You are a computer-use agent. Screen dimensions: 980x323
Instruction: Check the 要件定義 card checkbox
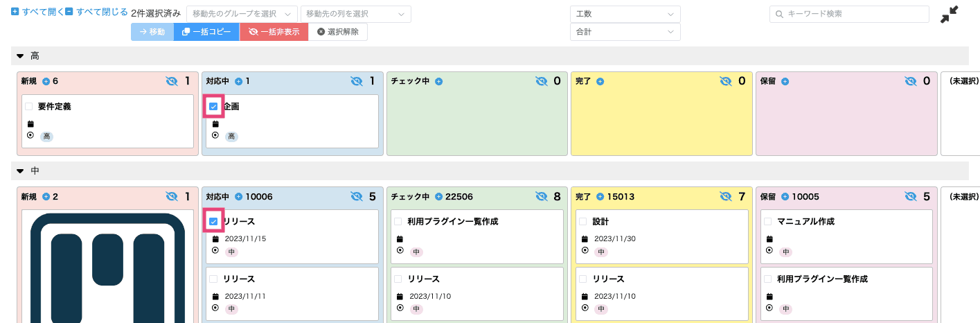(29, 107)
